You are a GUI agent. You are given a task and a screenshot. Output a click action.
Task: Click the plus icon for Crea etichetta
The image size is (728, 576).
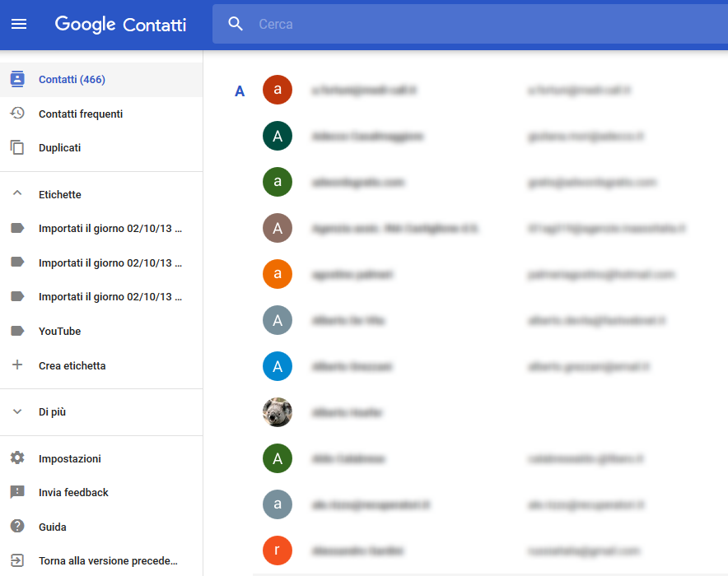click(x=17, y=365)
